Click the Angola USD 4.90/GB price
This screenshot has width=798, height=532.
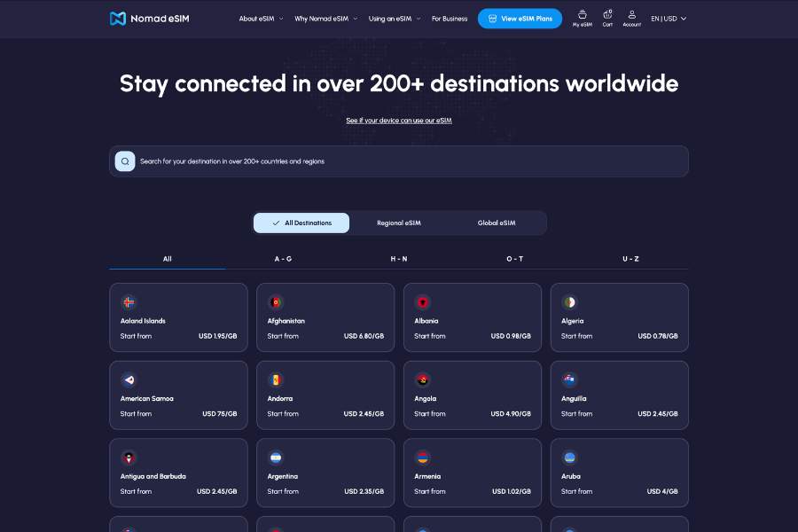coord(511,414)
